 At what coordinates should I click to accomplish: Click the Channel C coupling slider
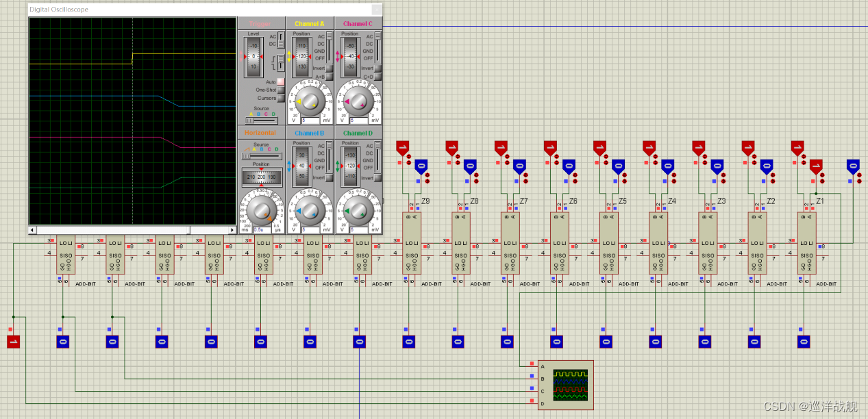(377, 47)
